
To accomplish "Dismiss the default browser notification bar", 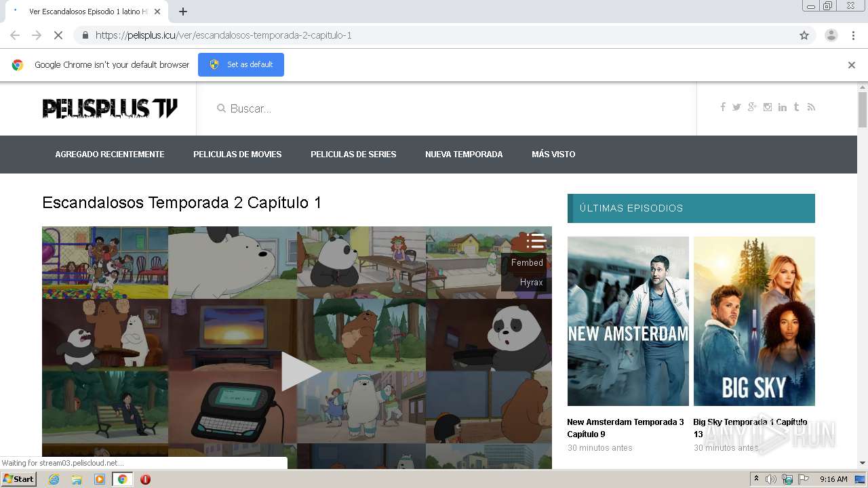I will (x=852, y=65).
